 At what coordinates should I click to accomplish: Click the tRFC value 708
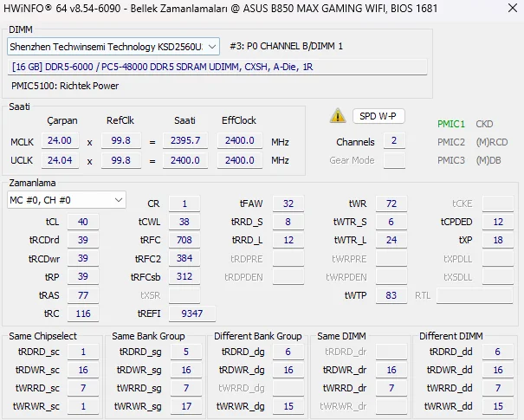pyautogui.click(x=184, y=240)
